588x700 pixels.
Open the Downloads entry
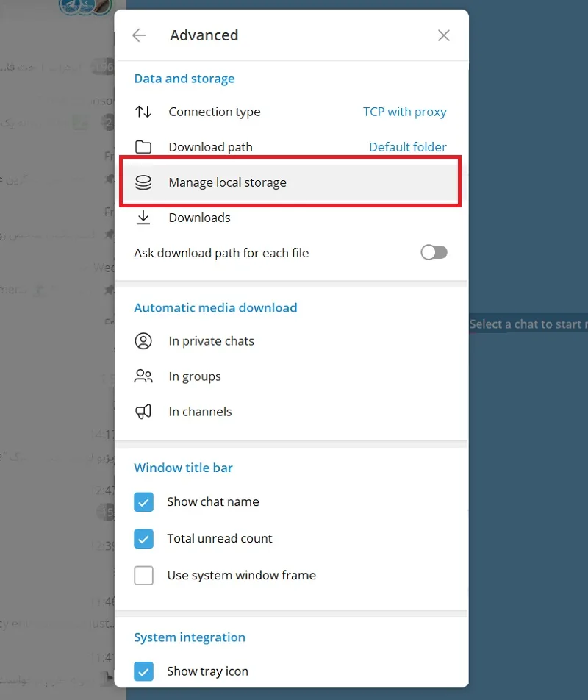290,218
